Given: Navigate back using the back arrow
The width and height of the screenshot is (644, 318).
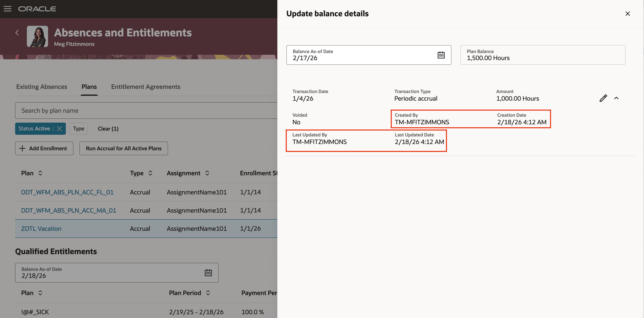Looking at the screenshot, I should pyautogui.click(x=17, y=33).
